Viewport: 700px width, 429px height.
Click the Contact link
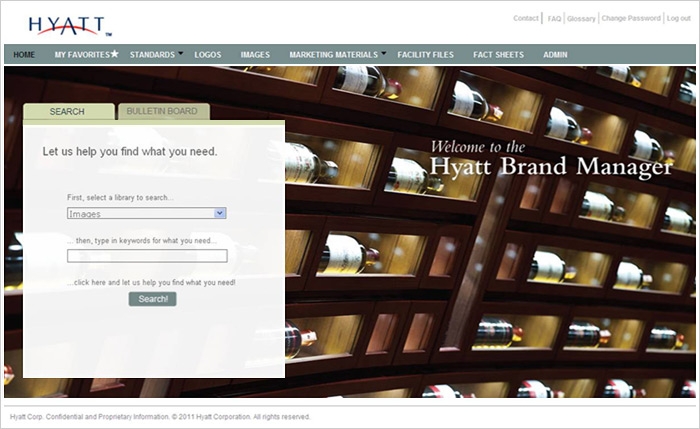pyautogui.click(x=526, y=18)
